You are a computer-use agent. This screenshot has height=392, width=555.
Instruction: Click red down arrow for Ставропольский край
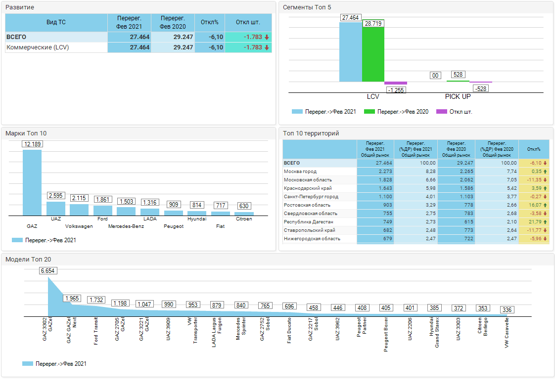545,230
